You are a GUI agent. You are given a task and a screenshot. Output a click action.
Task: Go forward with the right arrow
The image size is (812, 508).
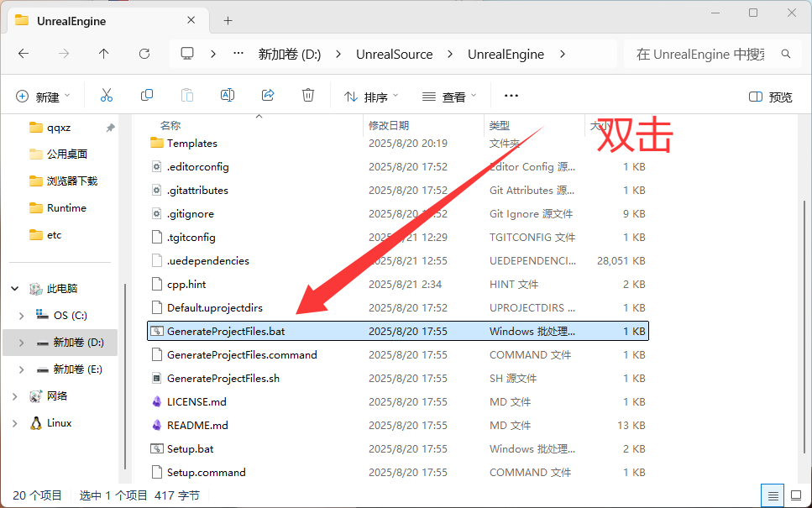pos(64,54)
